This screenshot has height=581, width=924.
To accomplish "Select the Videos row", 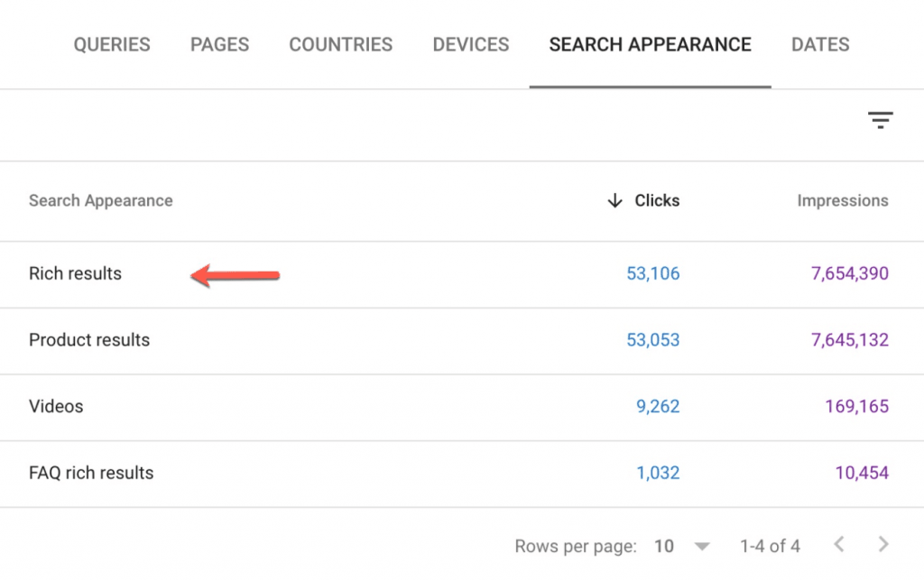I will (x=56, y=406).
